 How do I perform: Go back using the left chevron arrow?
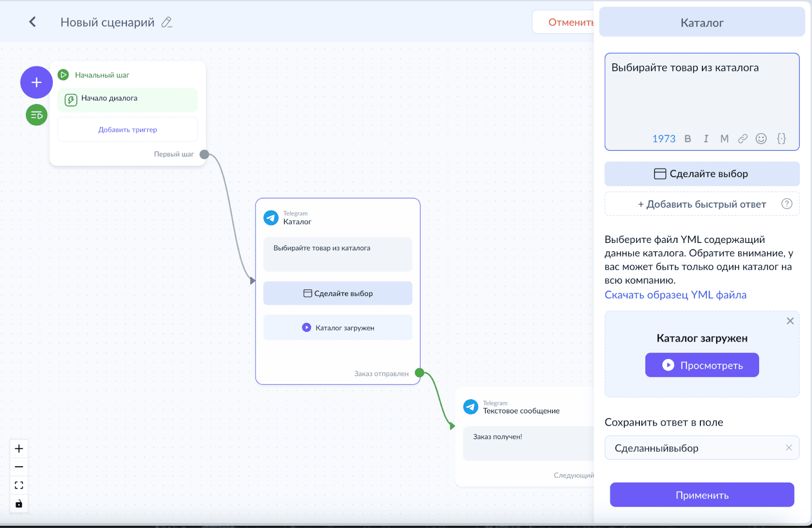tap(32, 22)
